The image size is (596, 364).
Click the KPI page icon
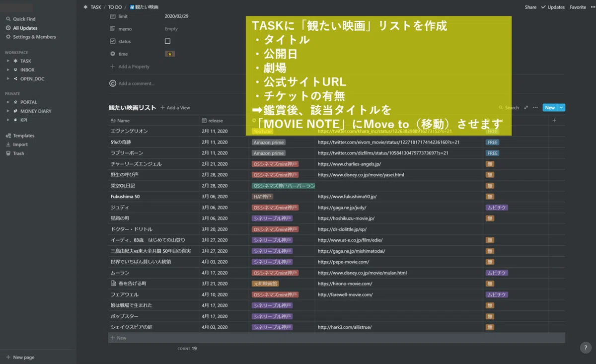tap(15, 120)
